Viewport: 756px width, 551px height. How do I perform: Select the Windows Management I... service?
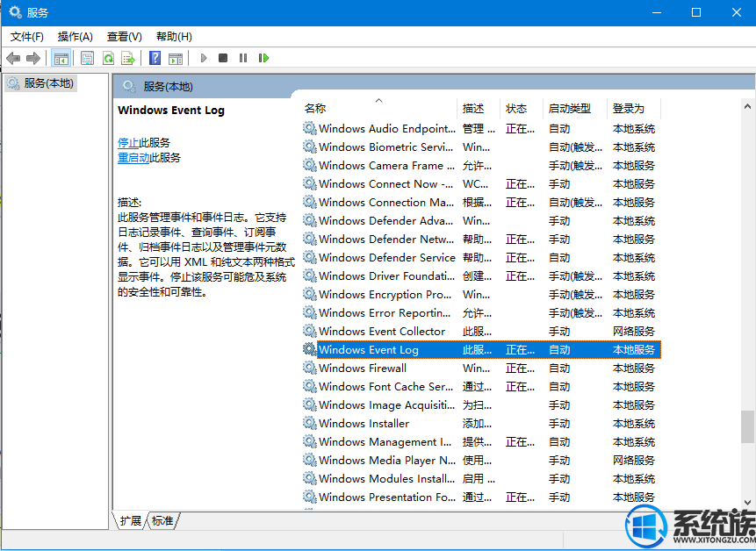point(385,441)
